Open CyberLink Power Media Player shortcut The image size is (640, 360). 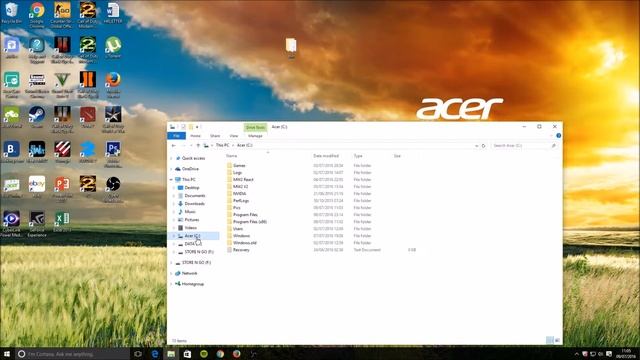coord(11,224)
